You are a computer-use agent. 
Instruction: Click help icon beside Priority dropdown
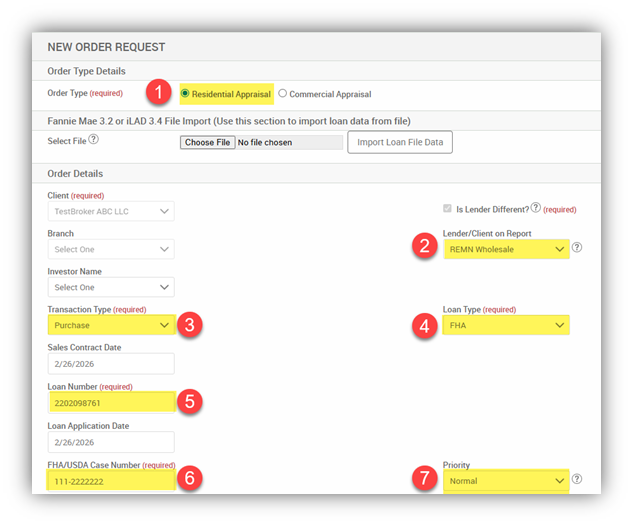click(x=577, y=480)
